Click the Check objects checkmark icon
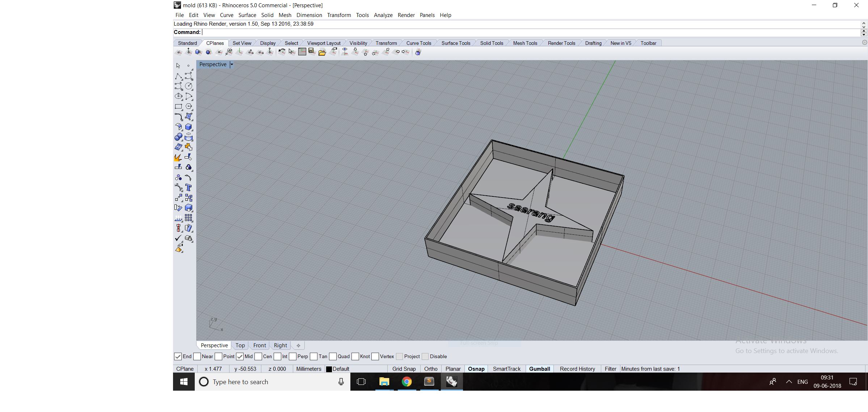The image size is (868, 412). pos(178,238)
